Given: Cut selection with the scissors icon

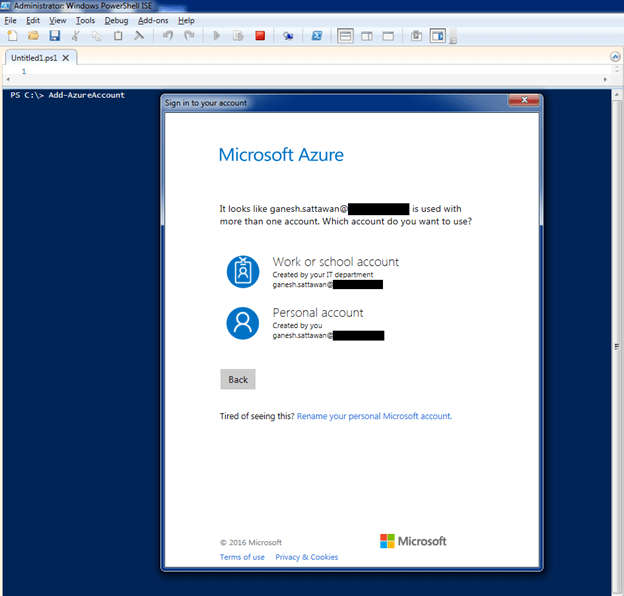Looking at the screenshot, I should 76,36.
